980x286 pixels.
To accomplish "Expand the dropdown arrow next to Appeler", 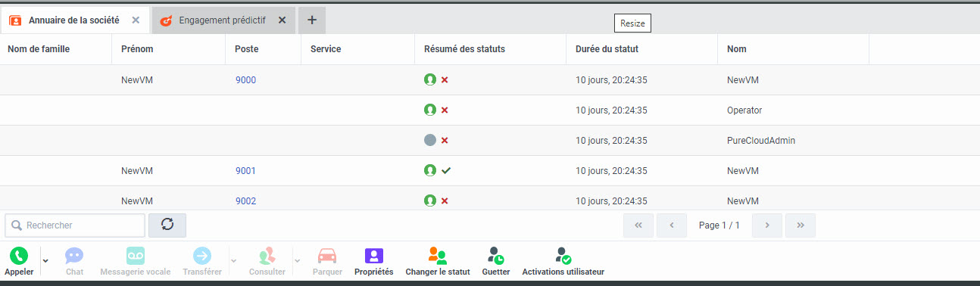I will [x=45, y=260].
